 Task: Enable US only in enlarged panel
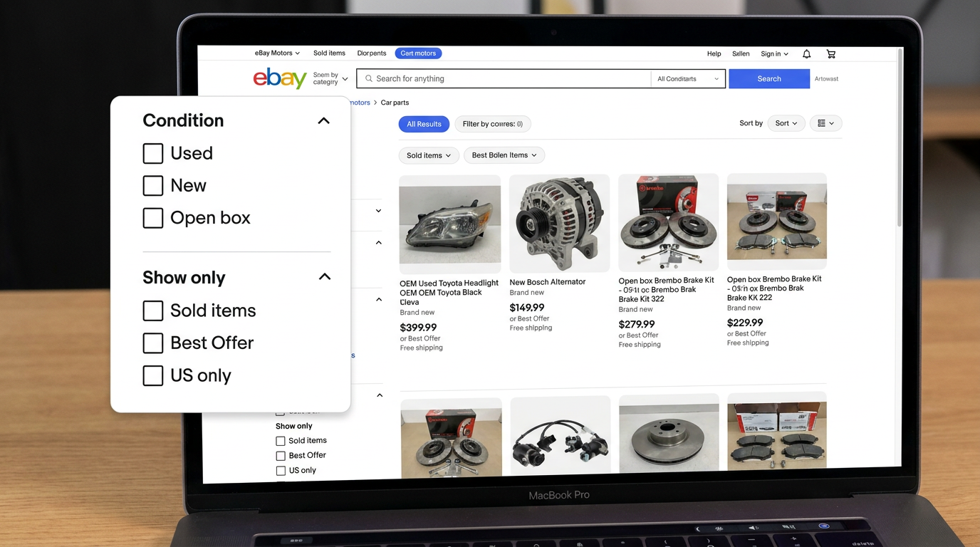pos(153,375)
